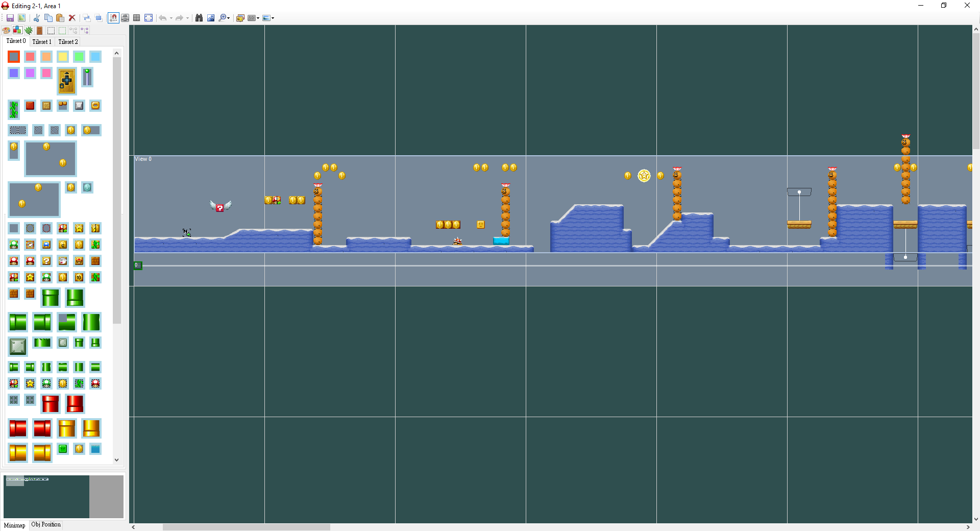Click the Save level floppy disk icon
The height and width of the screenshot is (531, 980).
pyautogui.click(x=10, y=18)
